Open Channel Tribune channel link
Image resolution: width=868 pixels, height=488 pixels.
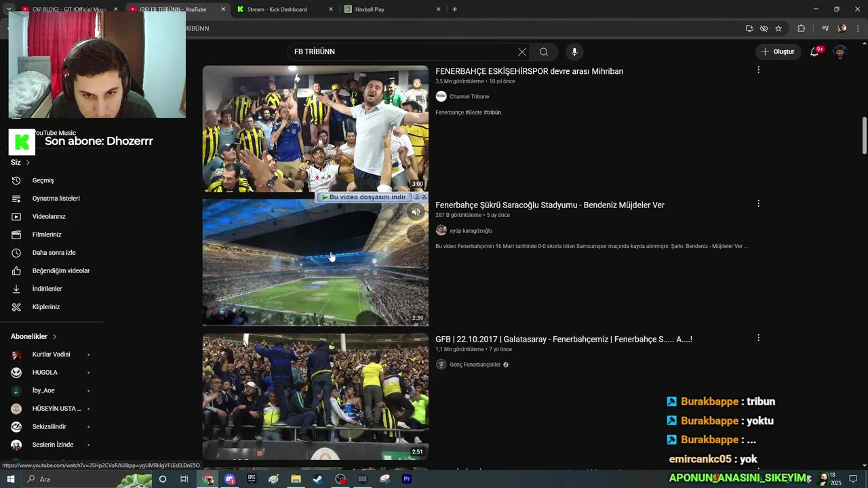click(x=469, y=97)
